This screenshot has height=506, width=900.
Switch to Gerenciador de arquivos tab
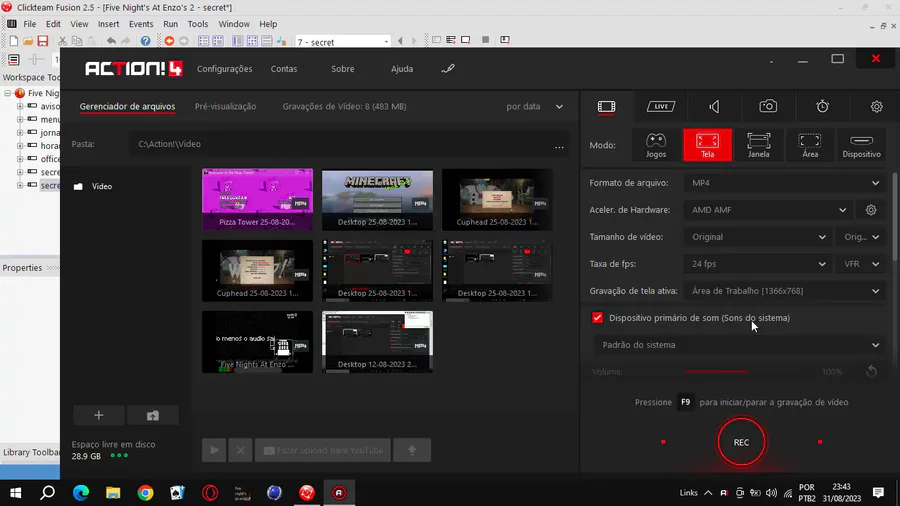point(127,107)
